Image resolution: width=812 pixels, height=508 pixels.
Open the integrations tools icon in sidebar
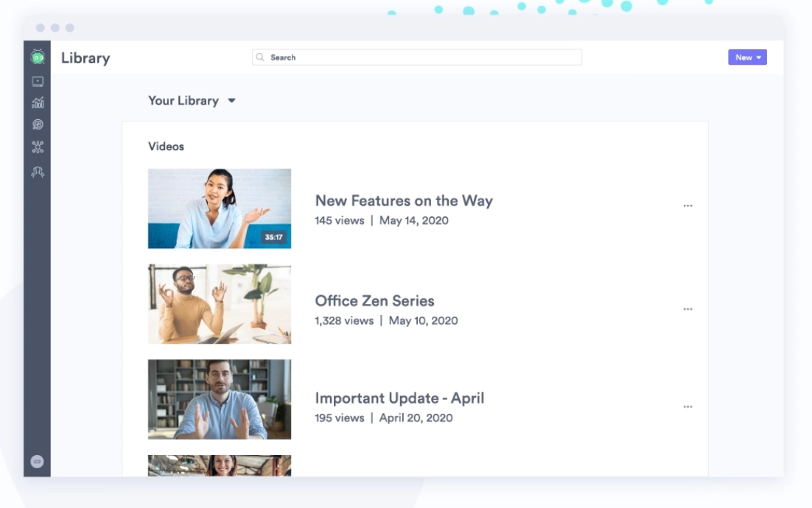click(x=36, y=147)
